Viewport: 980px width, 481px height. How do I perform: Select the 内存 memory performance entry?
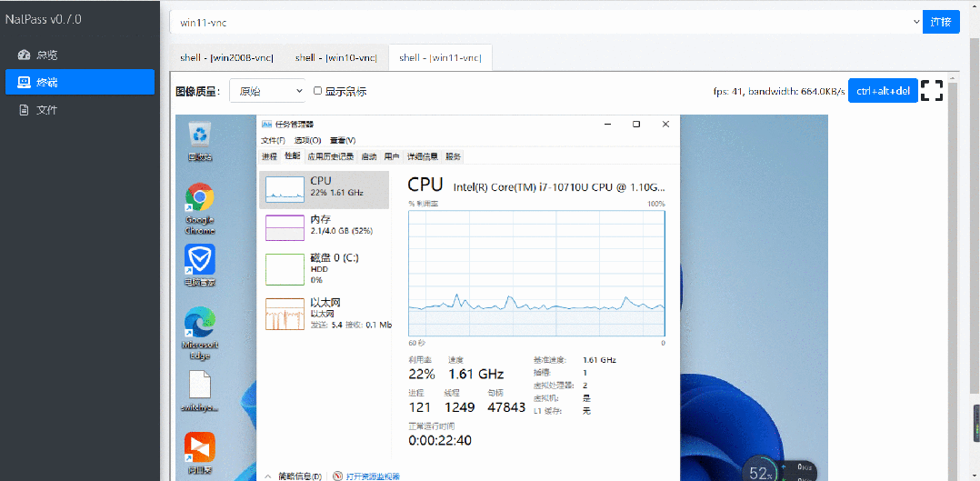coord(324,227)
